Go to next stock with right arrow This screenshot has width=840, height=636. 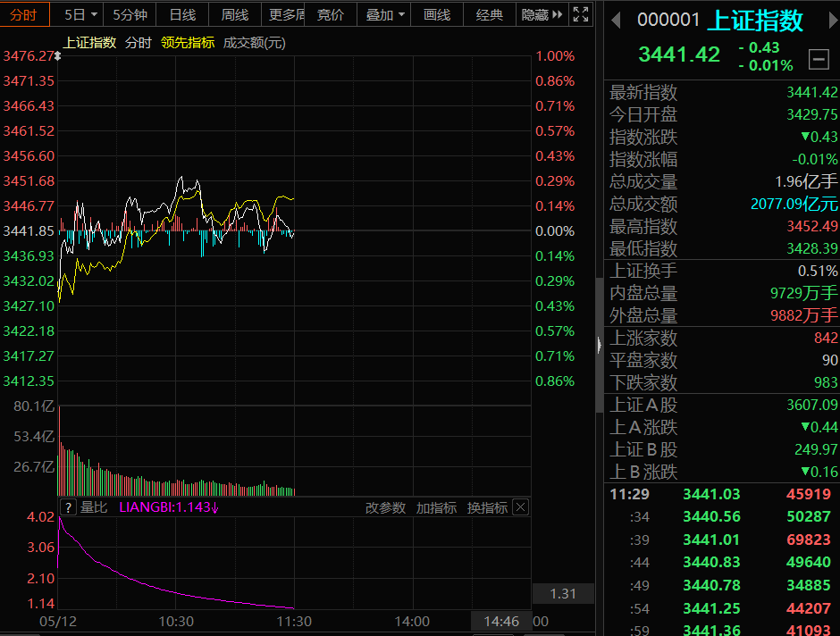point(833,21)
